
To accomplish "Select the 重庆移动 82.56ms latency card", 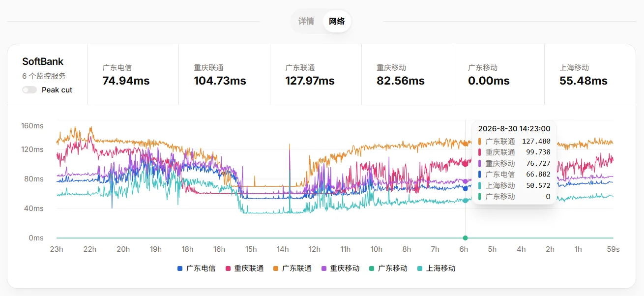I will tap(407, 75).
